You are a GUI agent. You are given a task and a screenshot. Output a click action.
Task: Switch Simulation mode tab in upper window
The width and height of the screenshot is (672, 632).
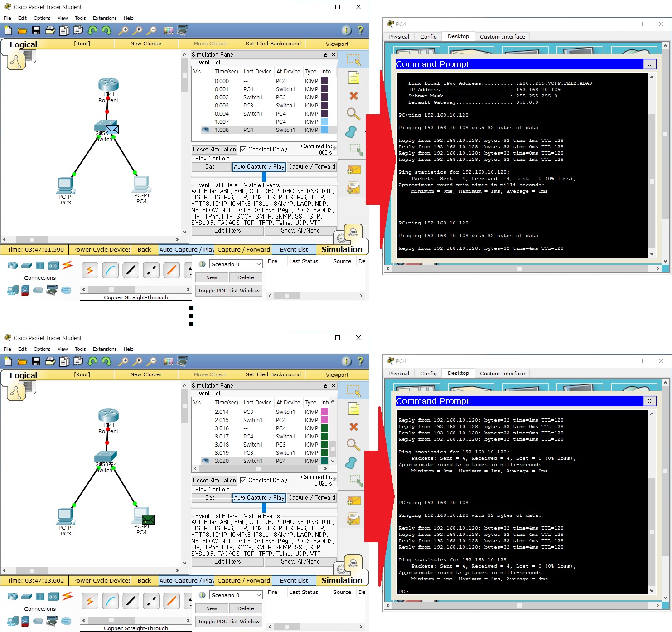[342, 249]
